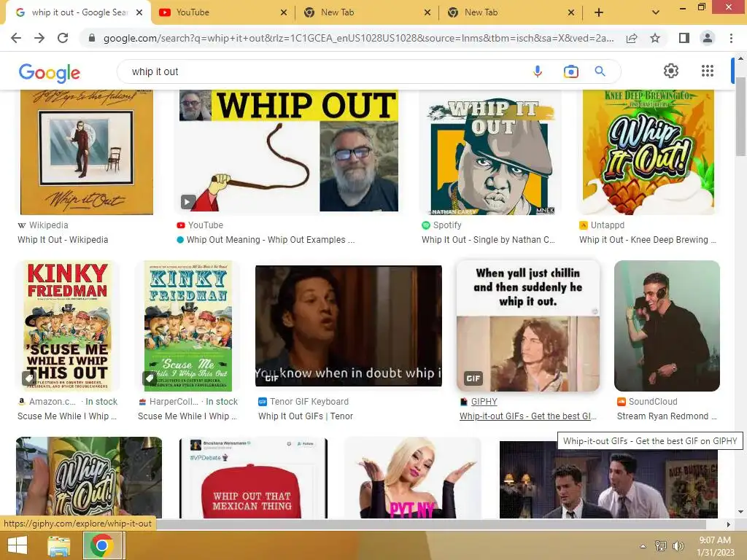Select the whip it out search tab
The width and height of the screenshot is (747, 560).
click(x=79, y=13)
